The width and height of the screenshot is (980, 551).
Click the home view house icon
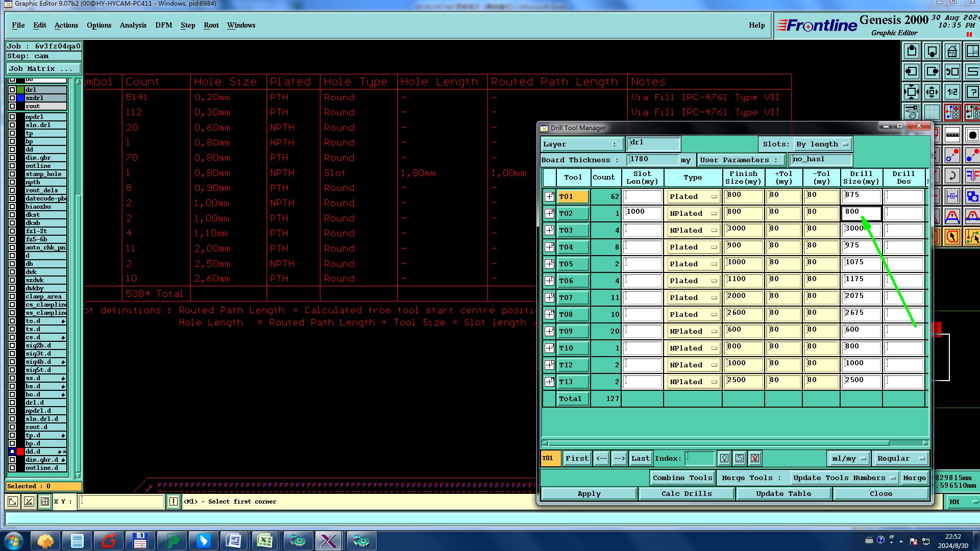tap(952, 52)
